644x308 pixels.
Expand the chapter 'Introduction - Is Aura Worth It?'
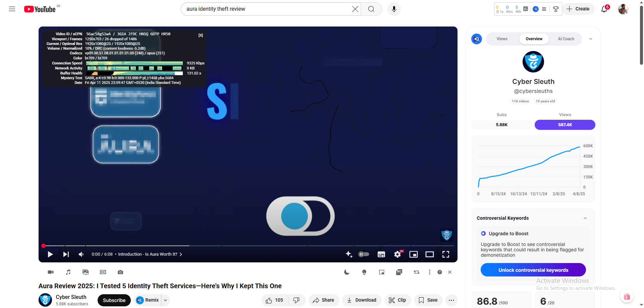(150, 254)
